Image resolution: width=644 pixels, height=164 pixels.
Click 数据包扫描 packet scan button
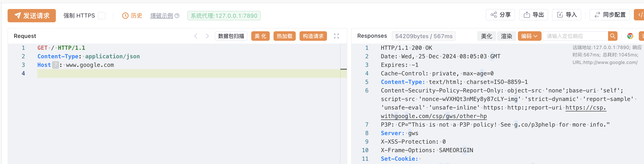[231, 36]
